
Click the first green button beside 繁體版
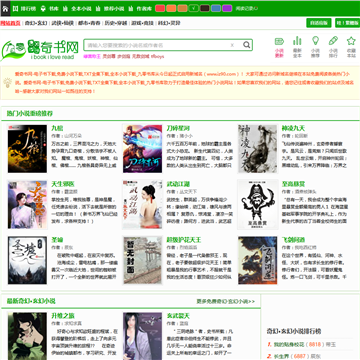click(x=319, y=23)
